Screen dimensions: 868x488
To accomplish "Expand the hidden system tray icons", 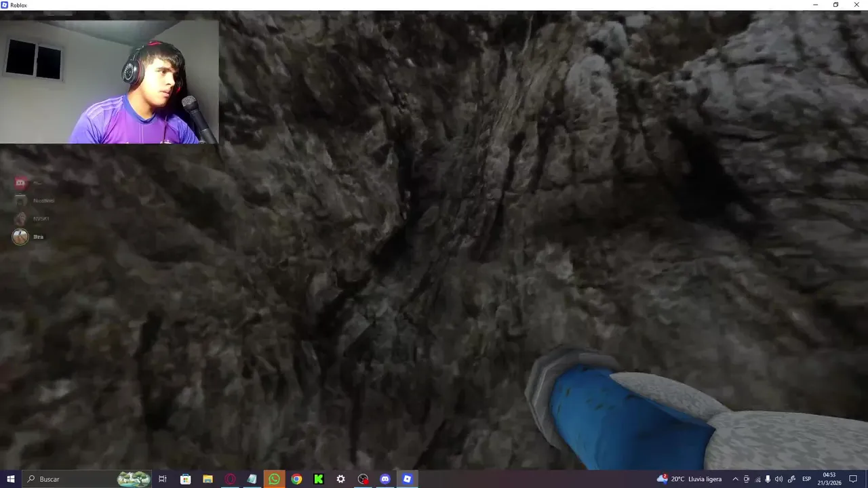I will pos(735,479).
